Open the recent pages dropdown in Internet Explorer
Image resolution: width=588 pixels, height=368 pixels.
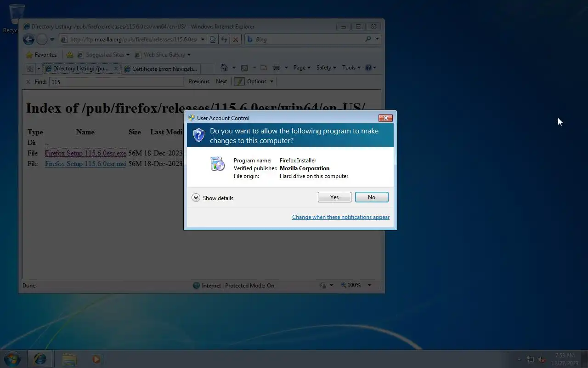pyautogui.click(x=52, y=40)
